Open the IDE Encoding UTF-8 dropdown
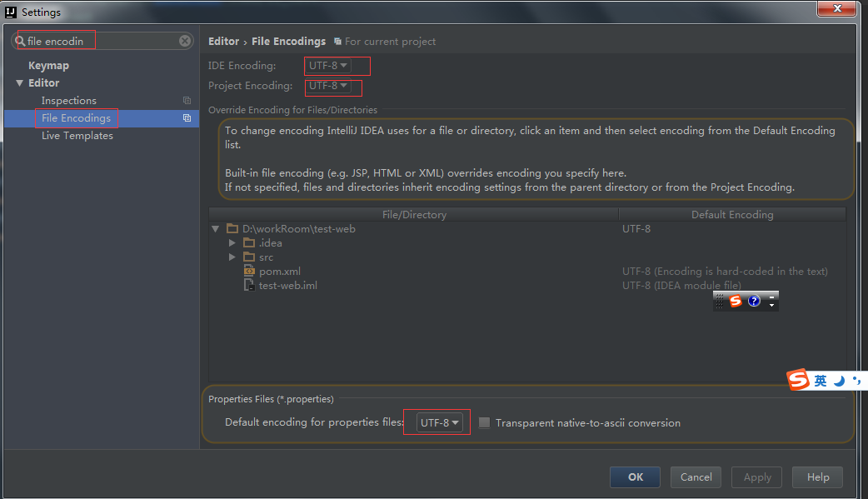 pyautogui.click(x=327, y=65)
